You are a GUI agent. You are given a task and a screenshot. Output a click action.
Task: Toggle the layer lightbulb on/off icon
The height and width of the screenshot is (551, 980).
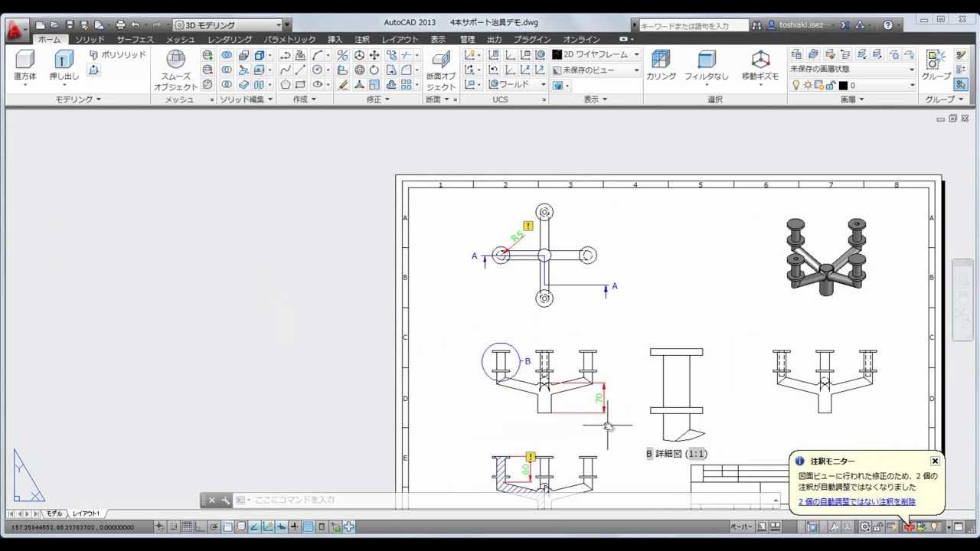(796, 86)
